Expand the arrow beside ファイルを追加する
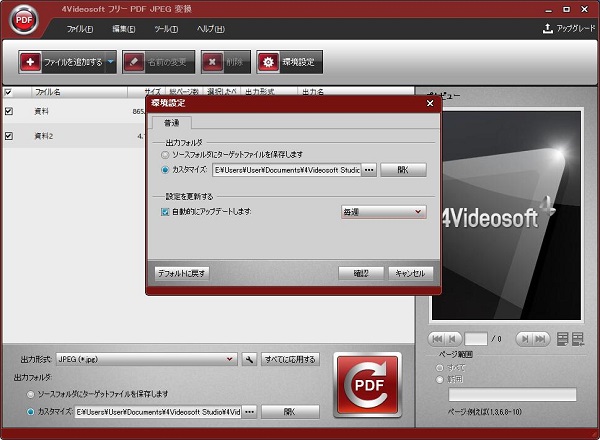This screenshot has height=440, width=600. click(111, 63)
